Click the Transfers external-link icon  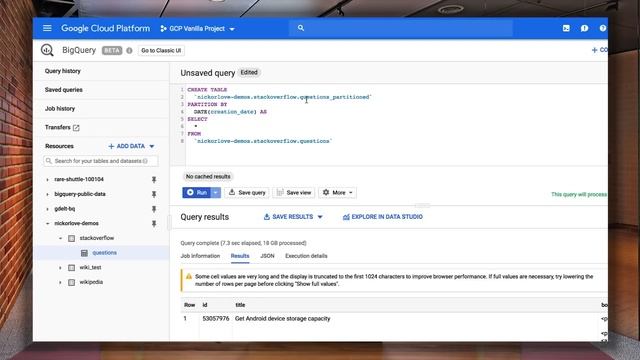tap(76, 128)
